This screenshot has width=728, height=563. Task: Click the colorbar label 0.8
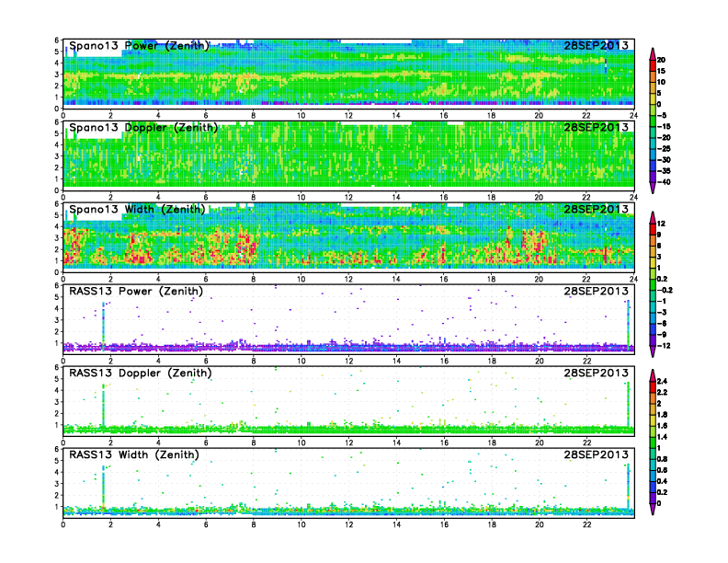tap(662, 459)
